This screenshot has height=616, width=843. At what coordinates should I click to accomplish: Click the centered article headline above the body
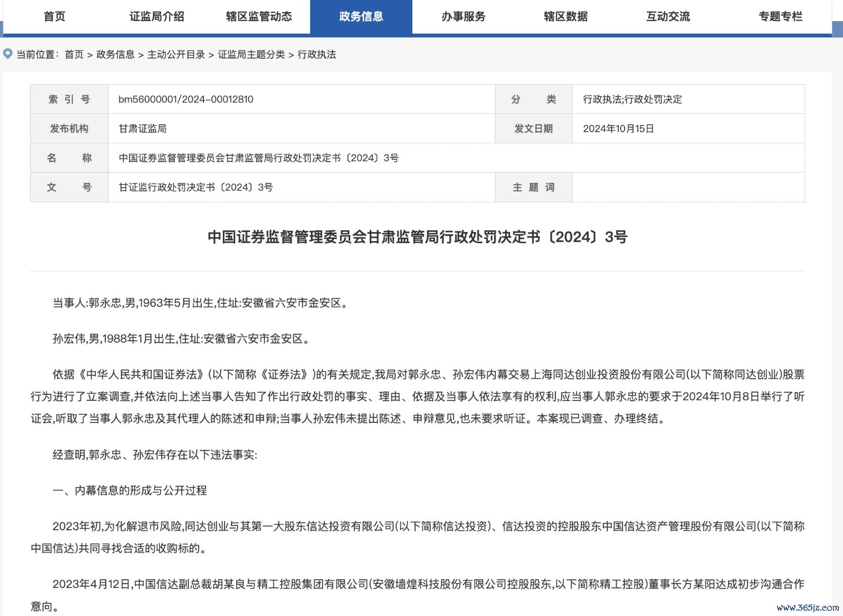[x=418, y=237]
